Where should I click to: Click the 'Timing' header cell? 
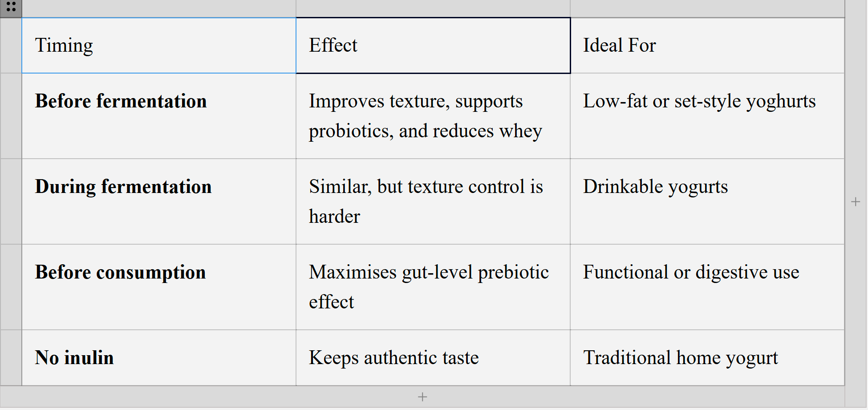[x=158, y=45]
